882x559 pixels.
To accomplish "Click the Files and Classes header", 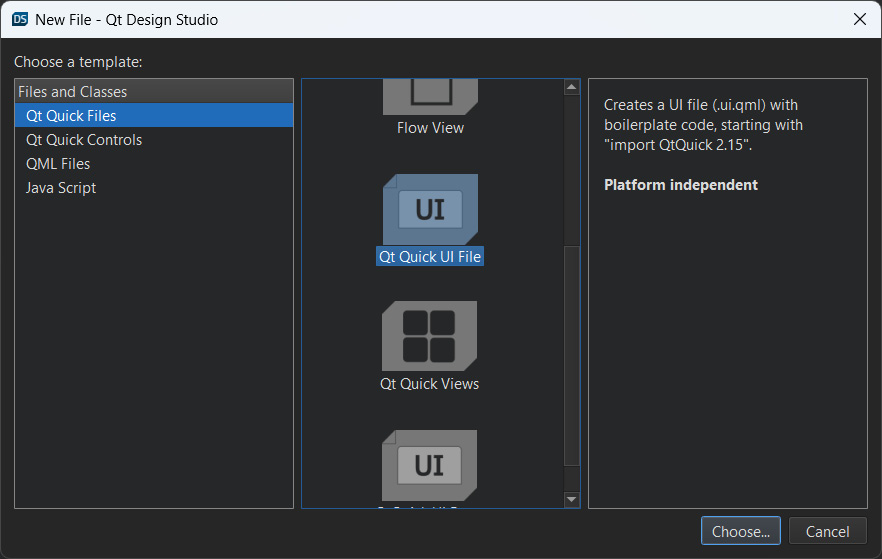I will (154, 91).
